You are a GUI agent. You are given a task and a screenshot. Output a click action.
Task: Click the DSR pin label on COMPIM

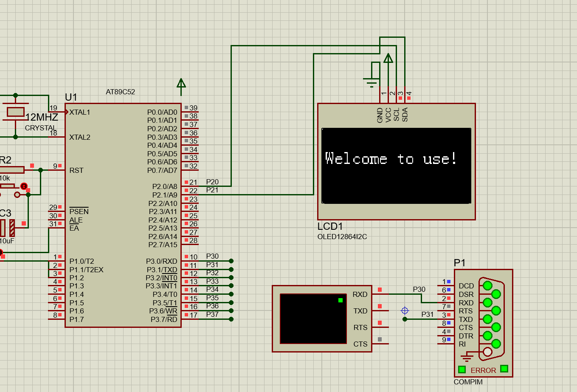point(466,294)
